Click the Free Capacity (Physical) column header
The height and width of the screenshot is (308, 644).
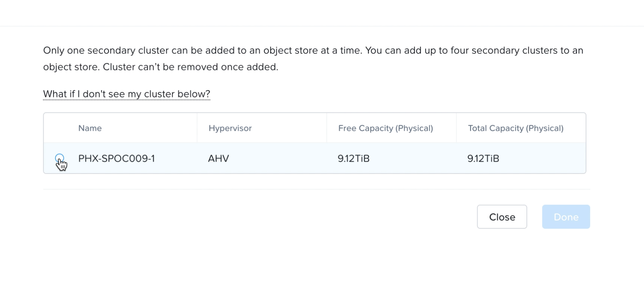click(385, 128)
